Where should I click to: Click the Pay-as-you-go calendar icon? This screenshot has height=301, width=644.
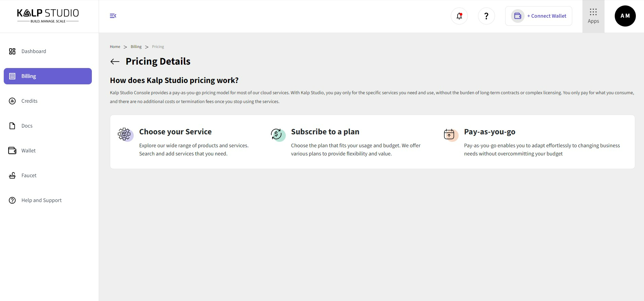[x=449, y=134]
